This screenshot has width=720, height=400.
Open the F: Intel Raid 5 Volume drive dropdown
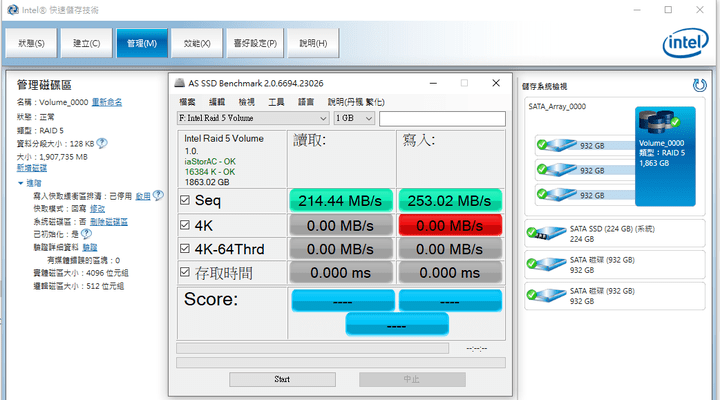point(253,118)
